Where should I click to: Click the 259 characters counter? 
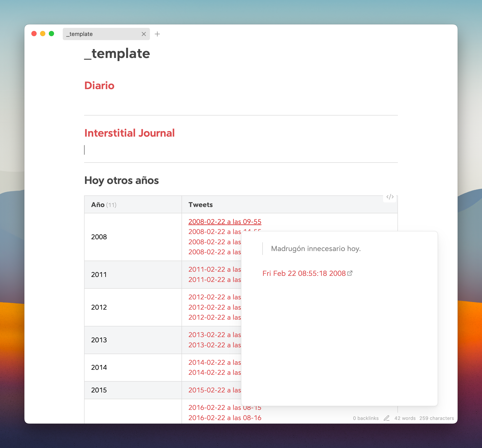coord(436,418)
